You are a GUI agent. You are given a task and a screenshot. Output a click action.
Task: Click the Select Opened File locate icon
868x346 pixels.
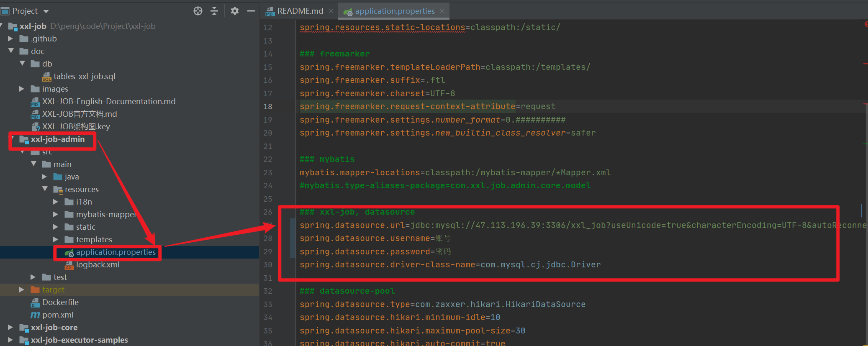(198, 11)
